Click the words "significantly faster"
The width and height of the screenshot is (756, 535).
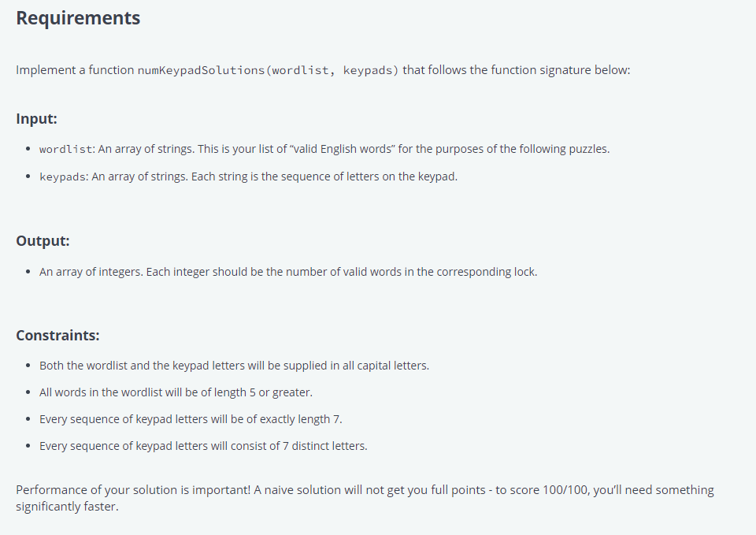pyautogui.click(x=66, y=507)
